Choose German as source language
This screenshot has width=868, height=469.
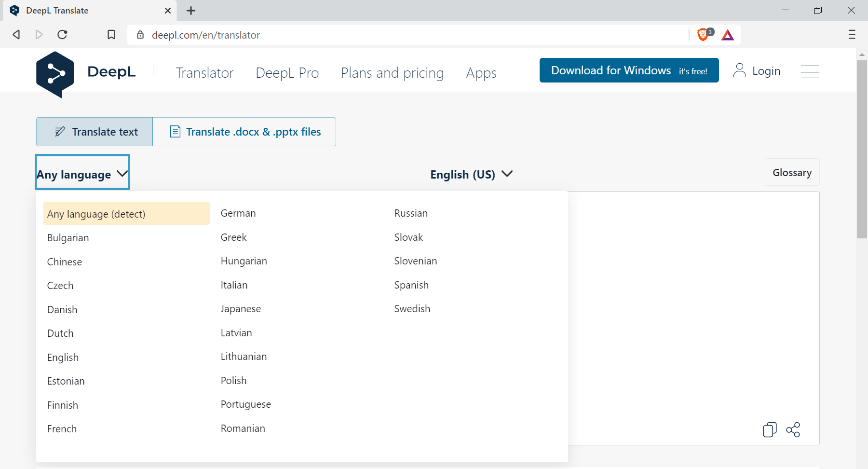(x=238, y=213)
